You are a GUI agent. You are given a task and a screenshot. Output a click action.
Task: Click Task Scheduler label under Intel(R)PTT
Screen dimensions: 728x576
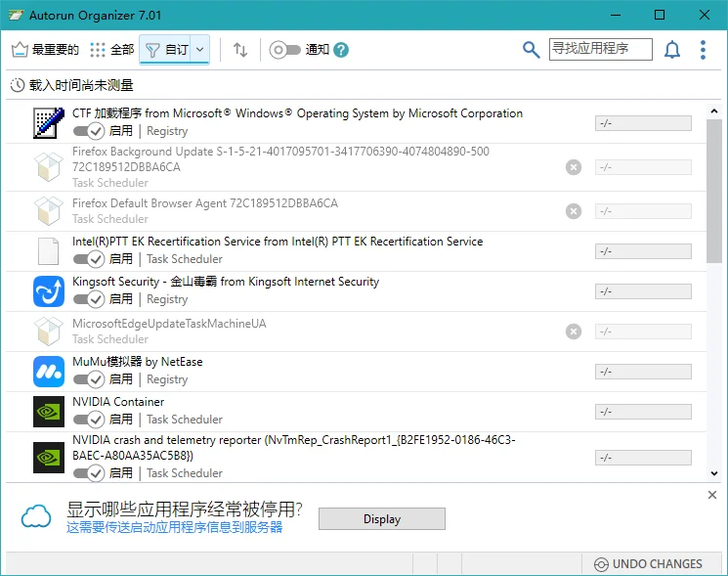point(185,259)
